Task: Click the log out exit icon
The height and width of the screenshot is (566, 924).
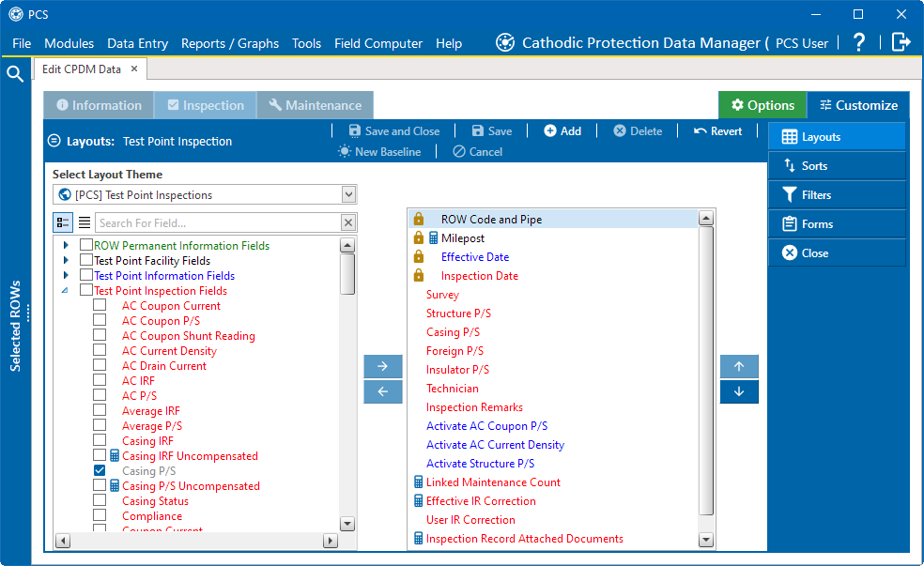Action: click(x=901, y=42)
